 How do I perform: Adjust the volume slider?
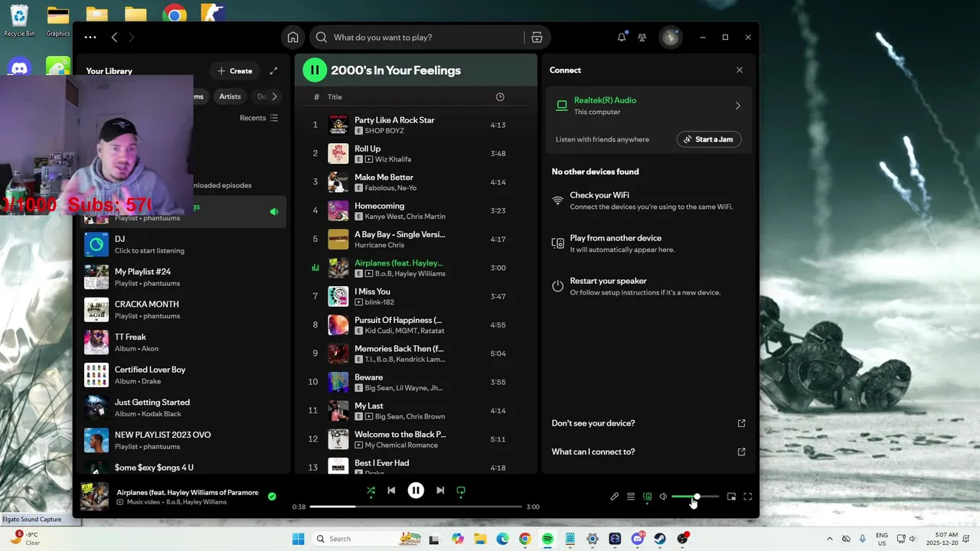coord(695,497)
